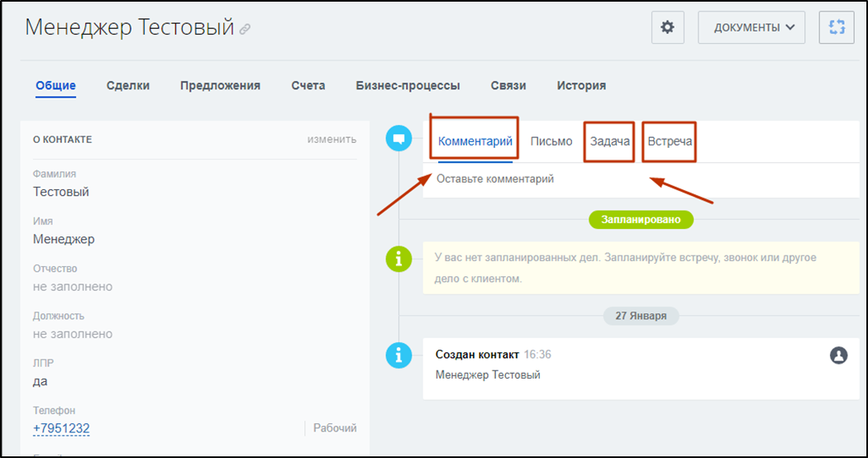
Task: Click the user avatar icon in contact entry
Action: point(838,355)
